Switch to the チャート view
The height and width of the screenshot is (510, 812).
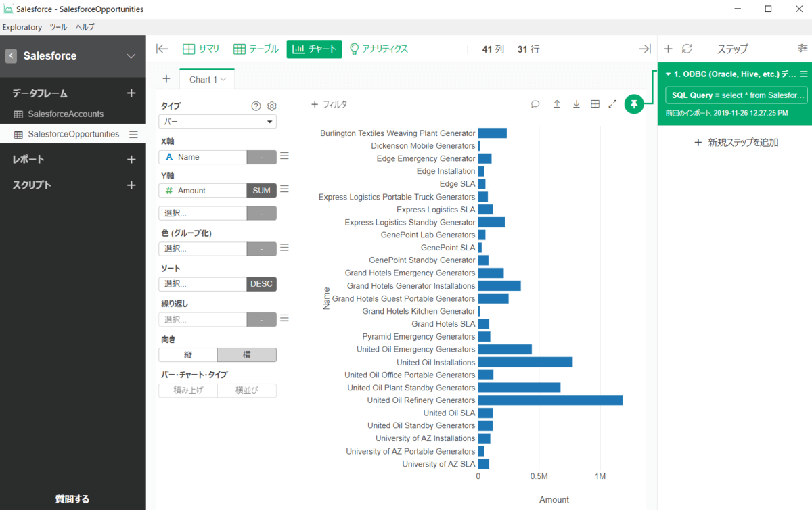[314, 49]
